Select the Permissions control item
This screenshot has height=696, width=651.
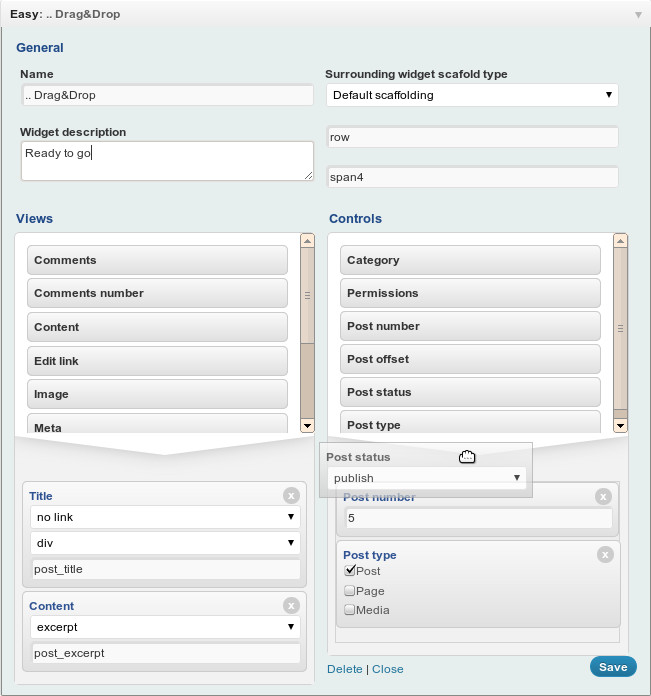[470, 293]
